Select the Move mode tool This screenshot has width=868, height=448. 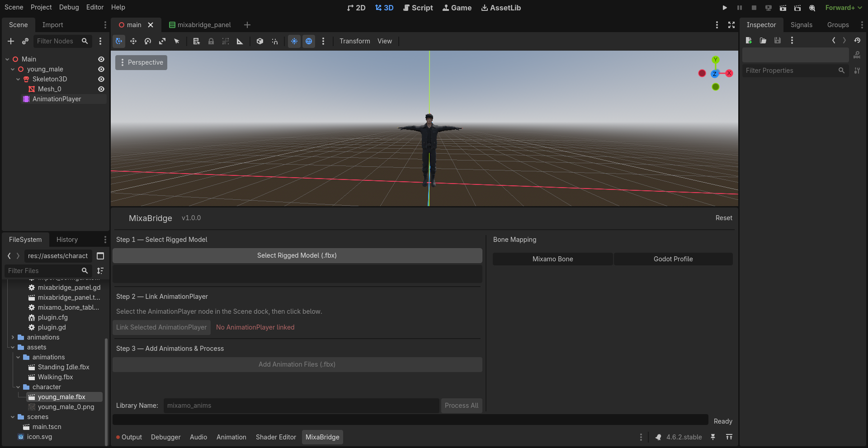(133, 41)
